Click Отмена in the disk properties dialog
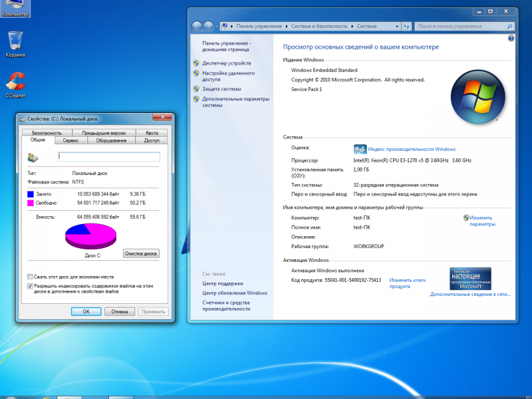 click(x=120, y=311)
